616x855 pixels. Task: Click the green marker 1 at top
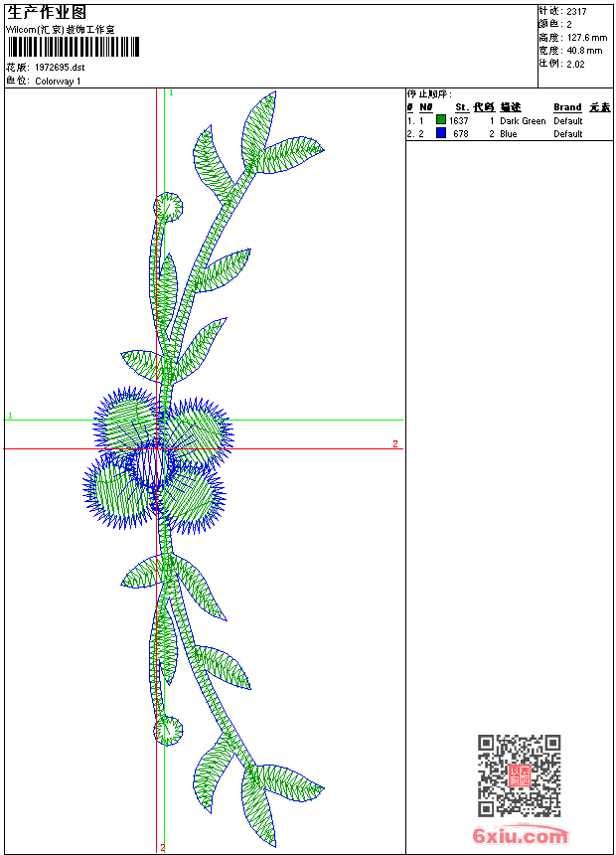click(x=171, y=92)
